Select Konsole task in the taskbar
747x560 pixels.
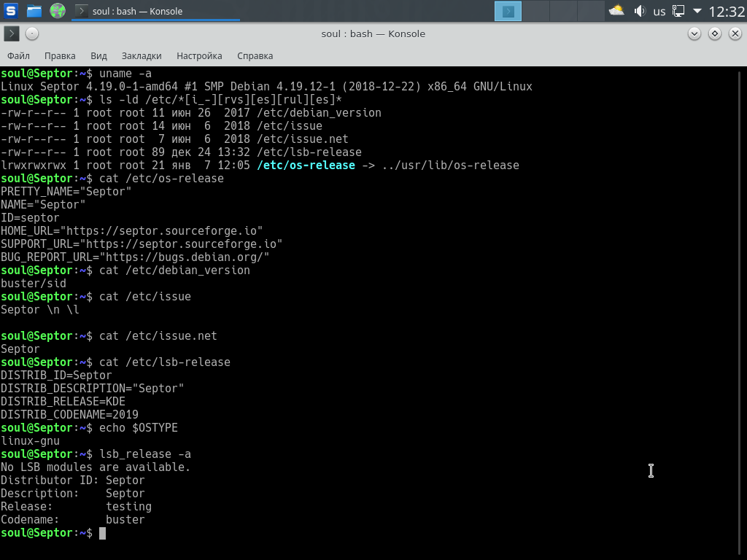(155, 11)
